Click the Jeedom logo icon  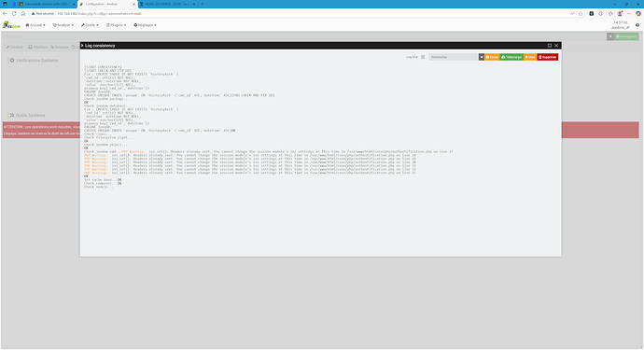tap(11, 25)
